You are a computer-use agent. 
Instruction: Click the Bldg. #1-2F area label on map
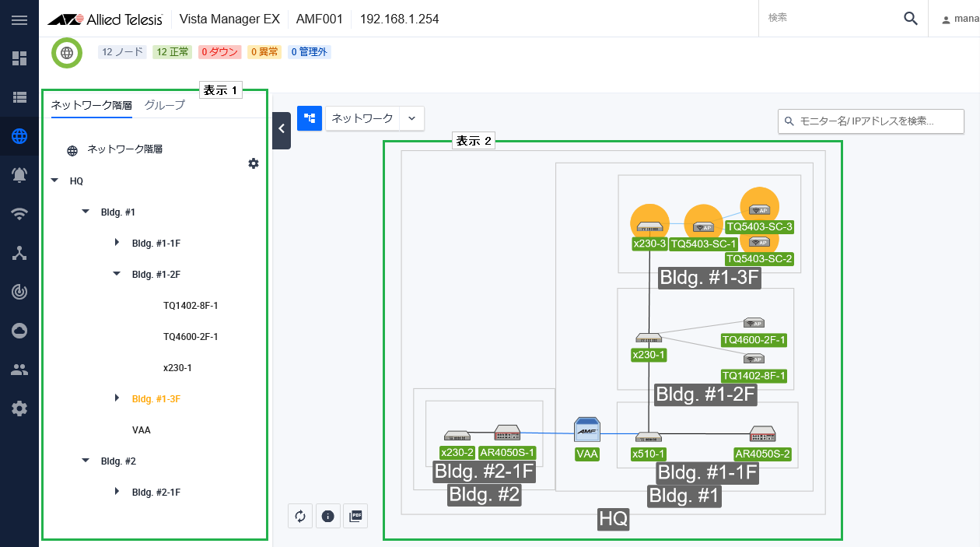pos(705,394)
